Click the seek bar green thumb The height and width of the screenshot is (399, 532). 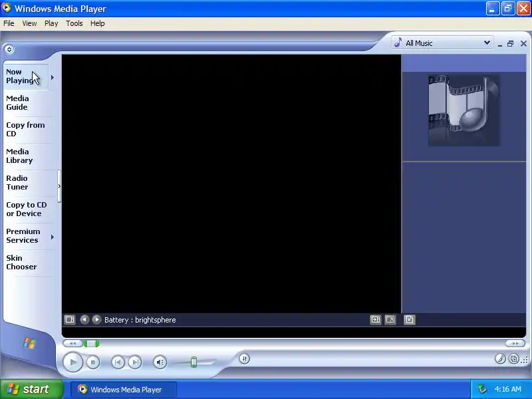pos(91,344)
